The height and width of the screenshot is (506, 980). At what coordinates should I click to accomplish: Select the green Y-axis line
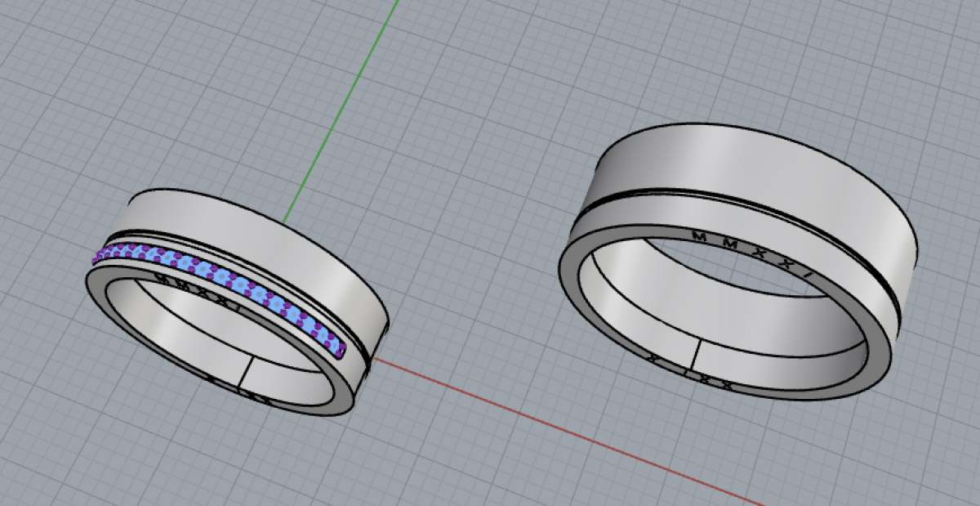(341, 111)
